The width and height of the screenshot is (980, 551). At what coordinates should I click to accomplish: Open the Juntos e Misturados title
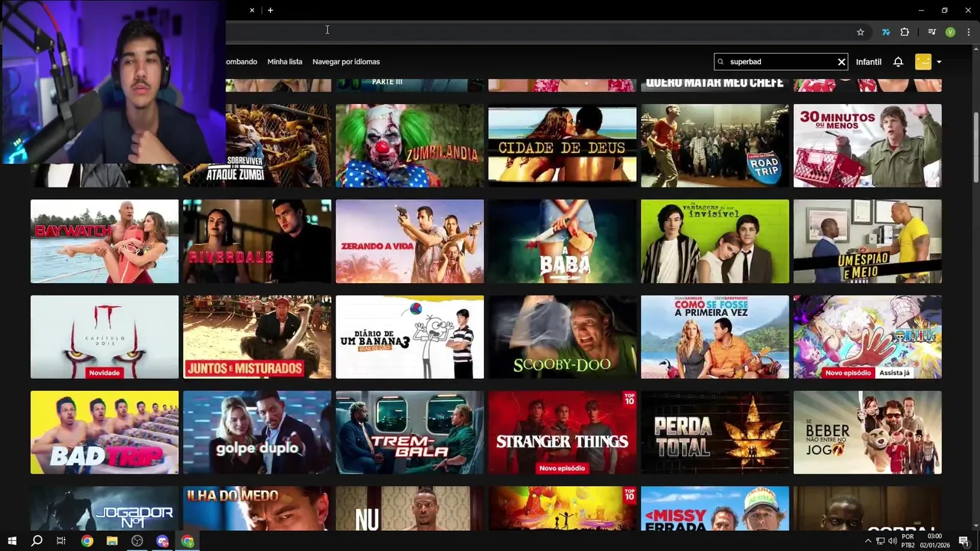pos(257,337)
